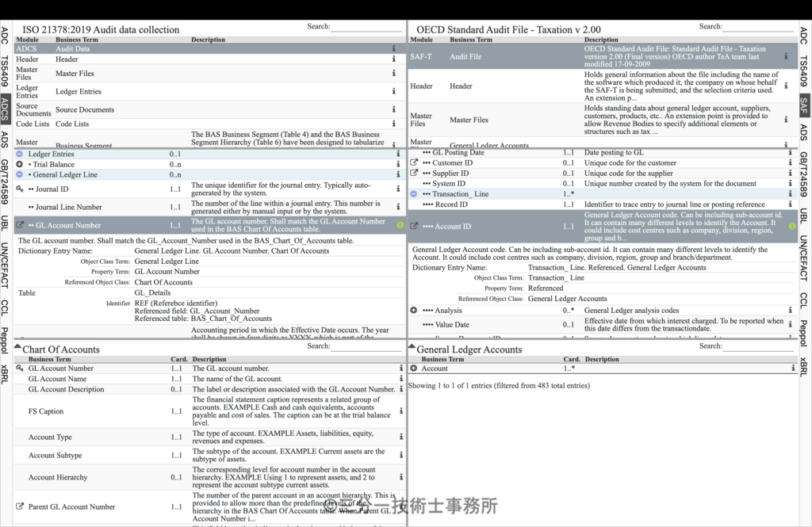Open info for the Account Type row

400,437
